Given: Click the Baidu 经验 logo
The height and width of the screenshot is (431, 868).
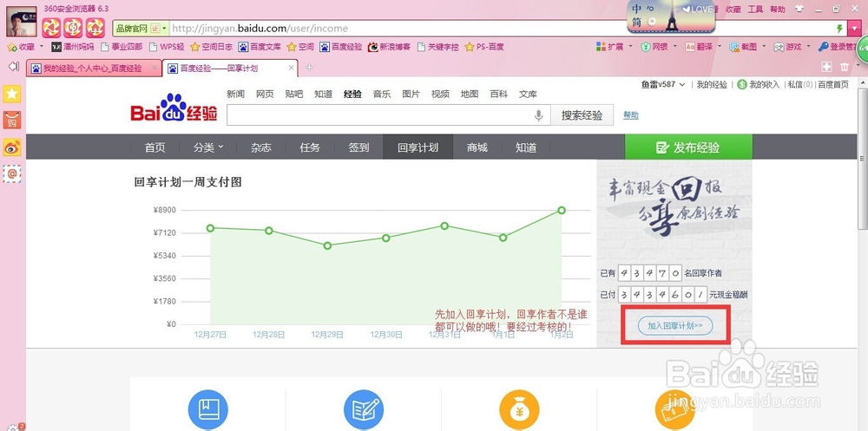Looking at the screenshot, I should (174, 108).
